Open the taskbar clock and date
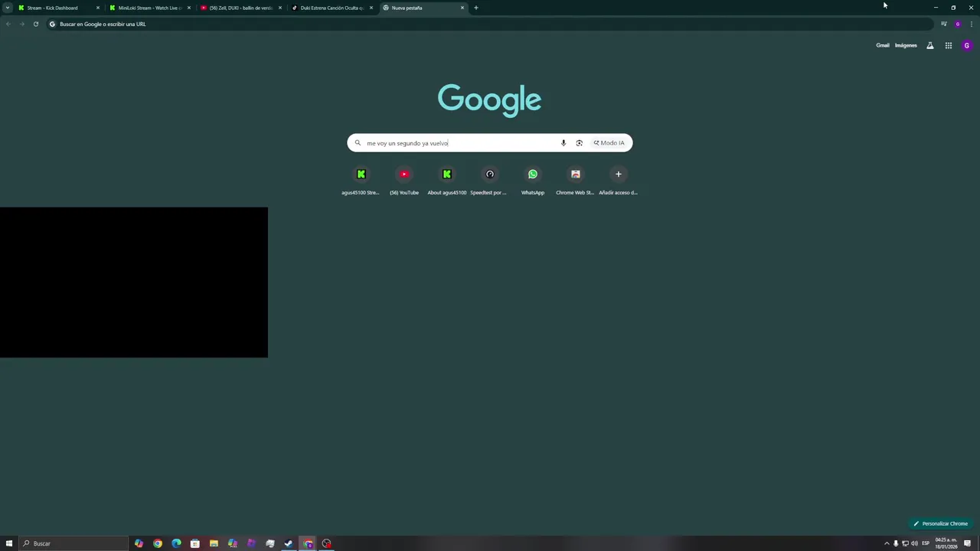980x551 pixels. [946, 543]
